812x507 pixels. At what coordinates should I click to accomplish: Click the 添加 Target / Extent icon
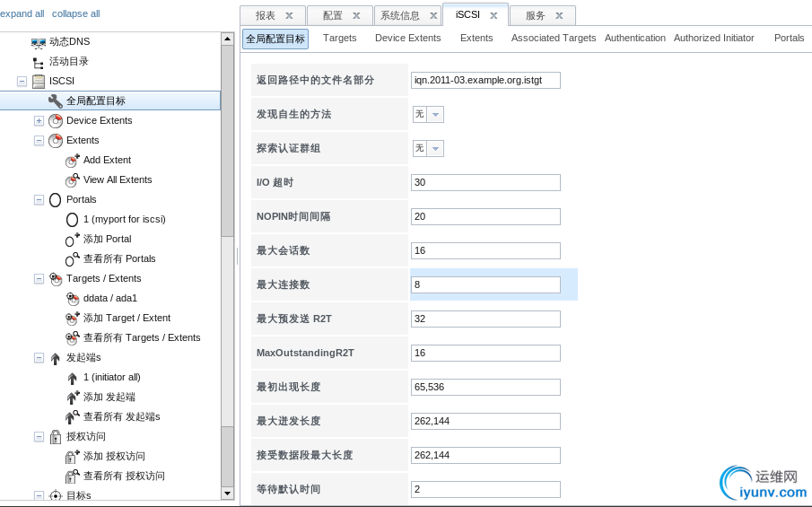[x=73, y=318]
